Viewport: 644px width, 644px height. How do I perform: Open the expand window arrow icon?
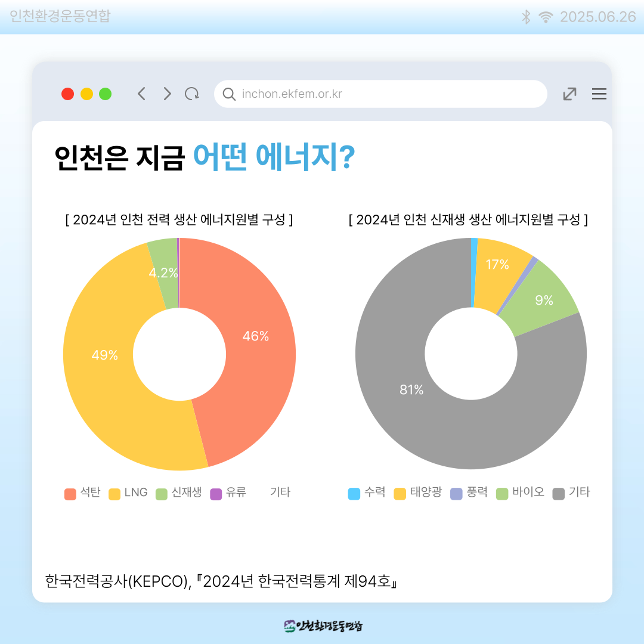569,94
